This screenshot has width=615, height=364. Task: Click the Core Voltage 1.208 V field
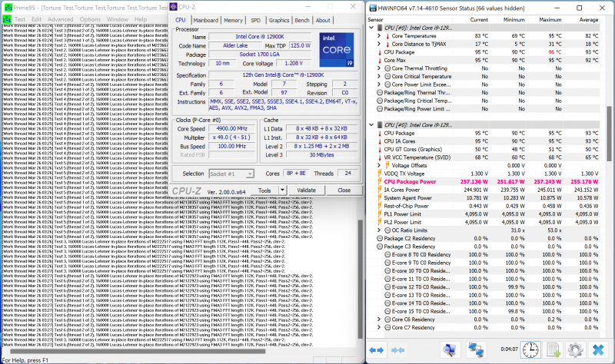294,63
